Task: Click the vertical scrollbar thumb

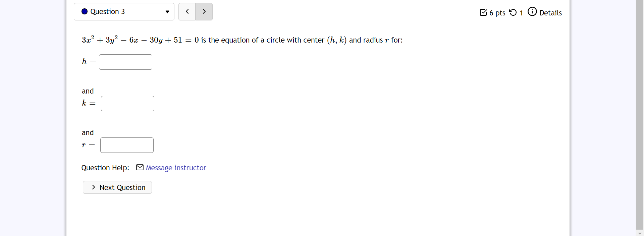Action: (640, 114)
